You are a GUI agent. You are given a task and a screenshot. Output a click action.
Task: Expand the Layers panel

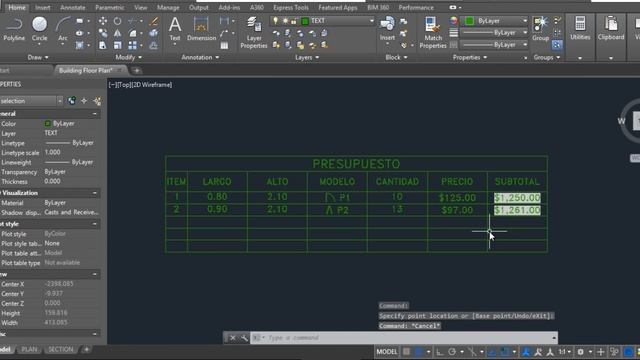(x=307, y=58)
